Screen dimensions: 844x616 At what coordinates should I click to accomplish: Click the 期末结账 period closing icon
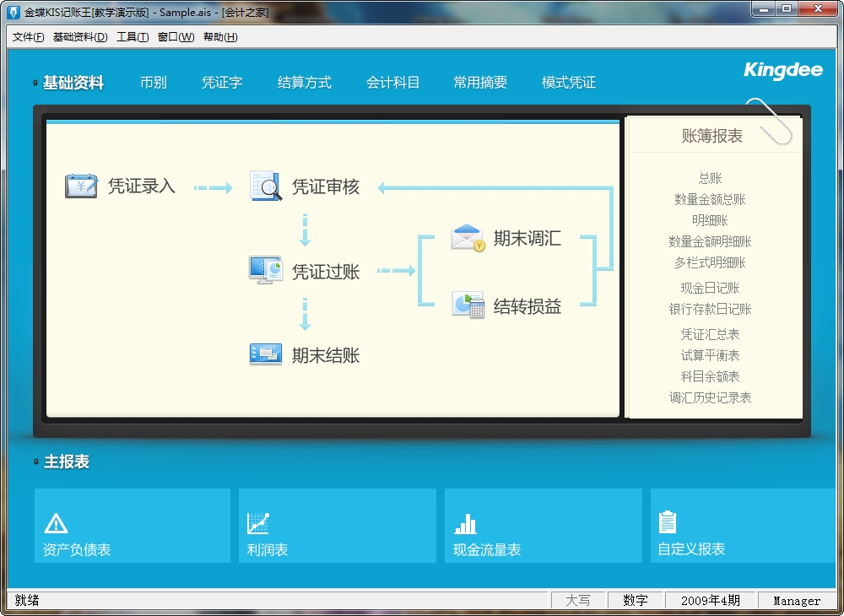click(264, 355)
